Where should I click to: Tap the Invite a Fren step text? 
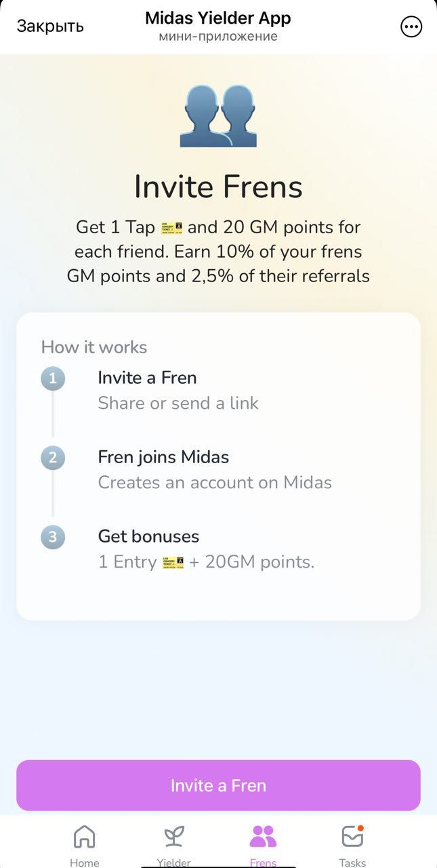148,378
